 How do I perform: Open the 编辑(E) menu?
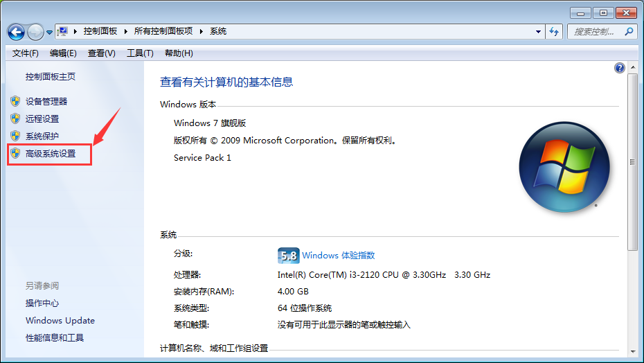click(63, 53)
